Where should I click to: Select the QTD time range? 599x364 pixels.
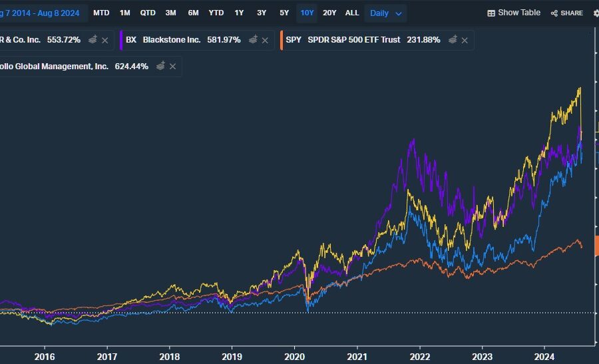[148, 13]
